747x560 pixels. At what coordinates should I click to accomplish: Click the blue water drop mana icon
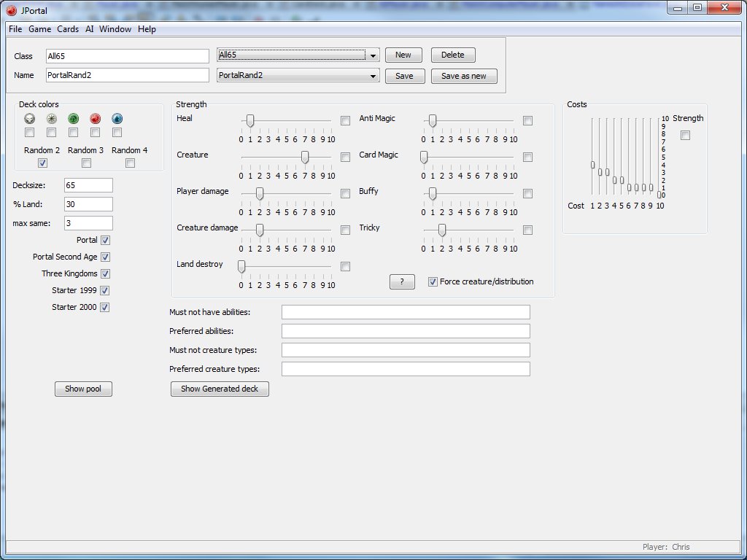[117, 118]
